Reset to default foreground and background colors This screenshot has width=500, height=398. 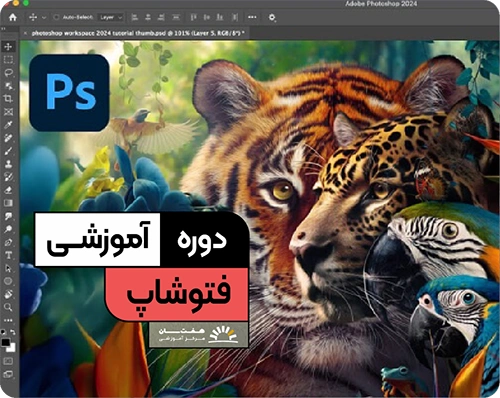tap(3, 332)
